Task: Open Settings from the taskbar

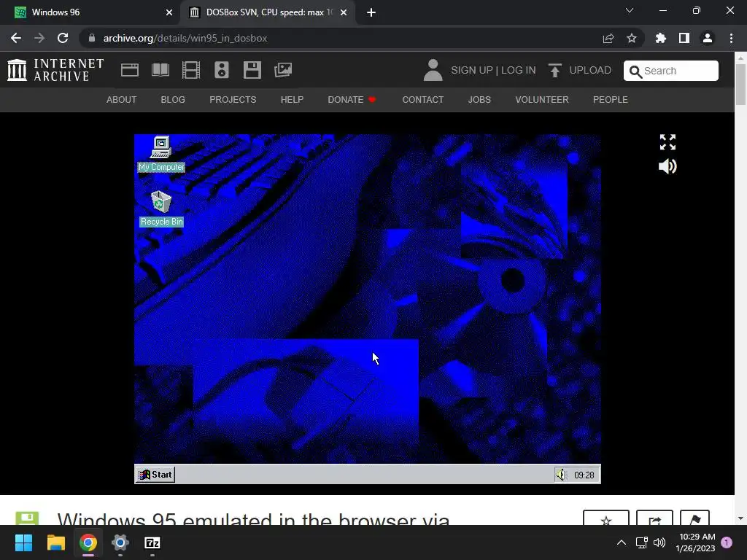Action: (120, 542)
